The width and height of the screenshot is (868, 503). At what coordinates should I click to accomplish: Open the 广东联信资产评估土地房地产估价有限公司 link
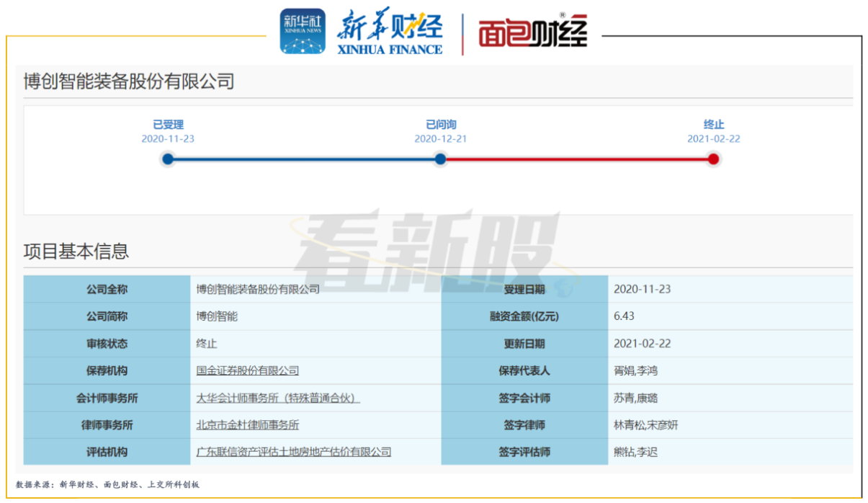294,453
